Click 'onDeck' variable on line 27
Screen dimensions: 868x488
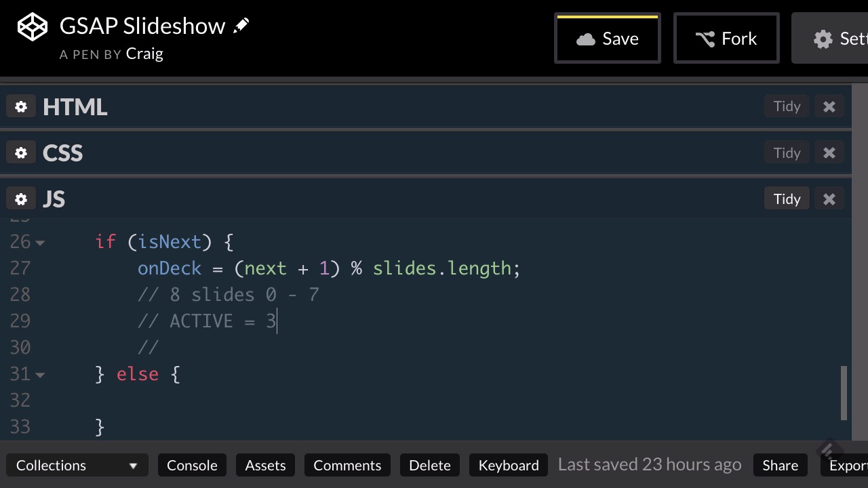[x=170, y=268]
